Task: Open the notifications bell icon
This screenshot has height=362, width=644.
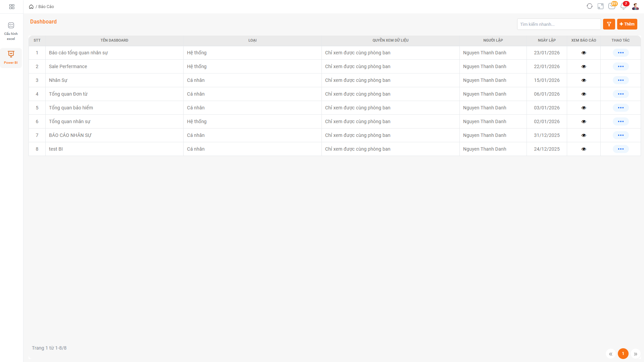Action: click(623, 6)
